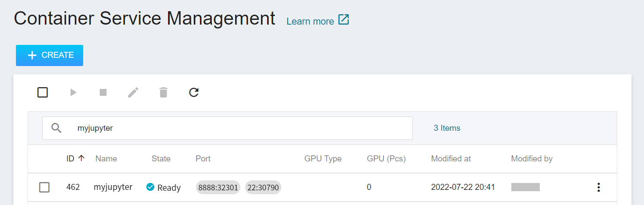This screenshot has width=644, height=205.
Task: Click the start (play) icon in the toolbar
Action: tap(73, 92)
